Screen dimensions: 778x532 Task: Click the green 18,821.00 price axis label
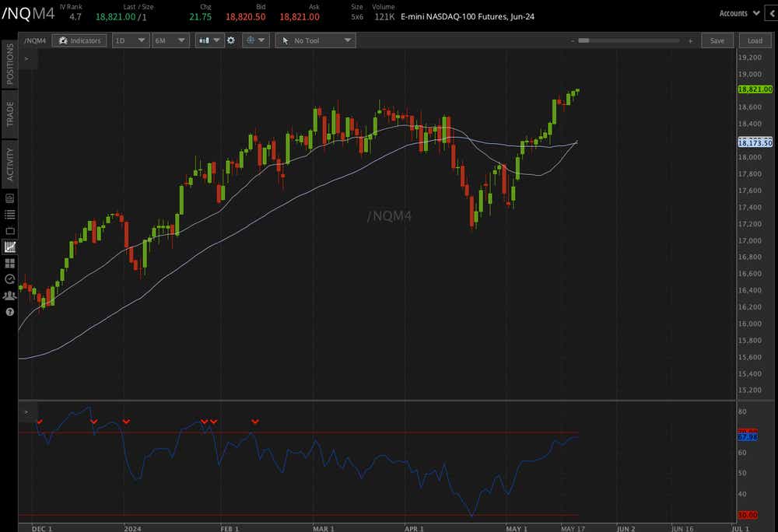coord(755,89)
